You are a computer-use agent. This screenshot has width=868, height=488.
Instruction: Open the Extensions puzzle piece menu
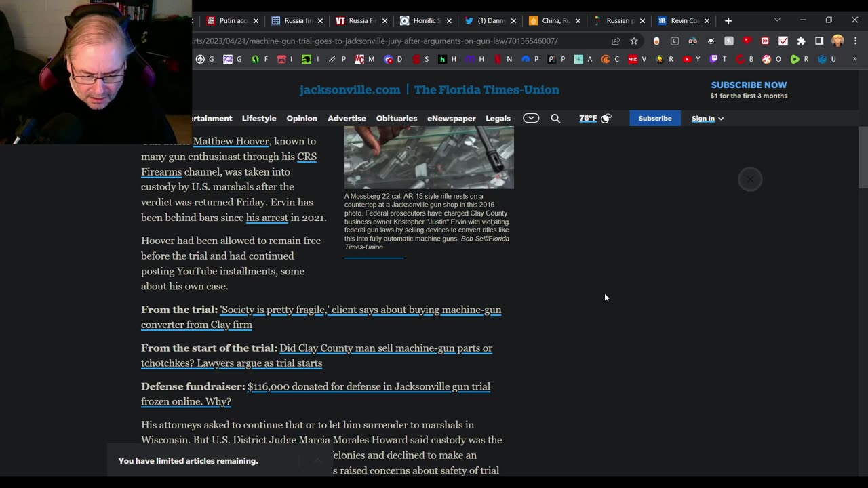(801, 41)
